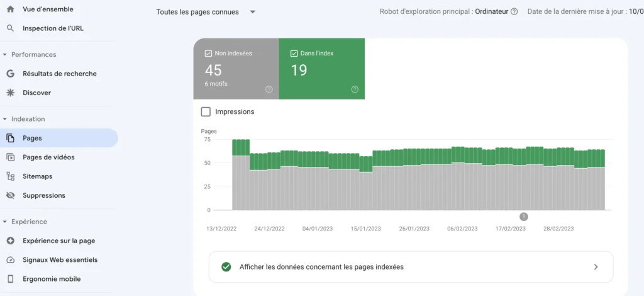
Task: Toggle the Non indexées checkbox
Action: coord(208,54)
